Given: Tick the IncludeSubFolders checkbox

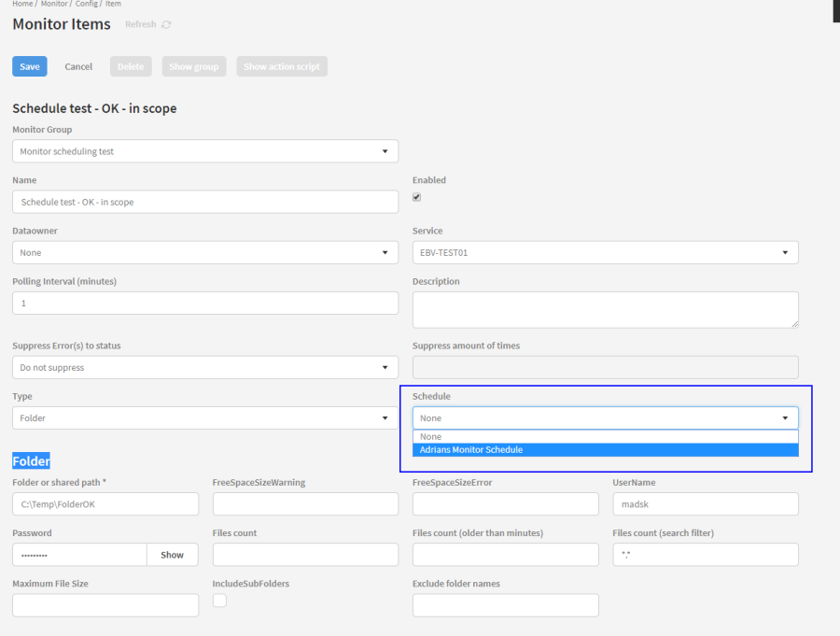Looking at the screenshot, I should [219, 601].
